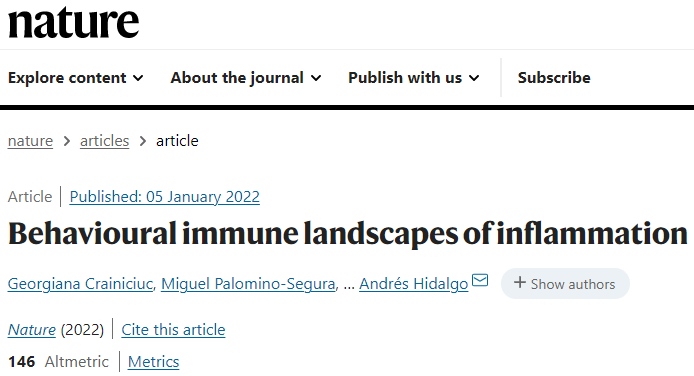Show the full authors list

click(x=565, y=284)
